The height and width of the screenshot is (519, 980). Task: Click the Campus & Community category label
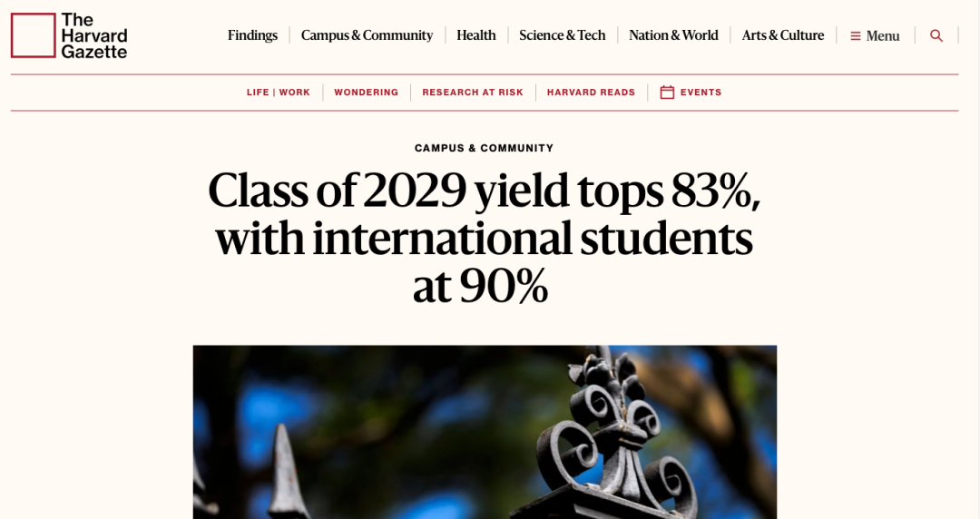tap(484, 148)
